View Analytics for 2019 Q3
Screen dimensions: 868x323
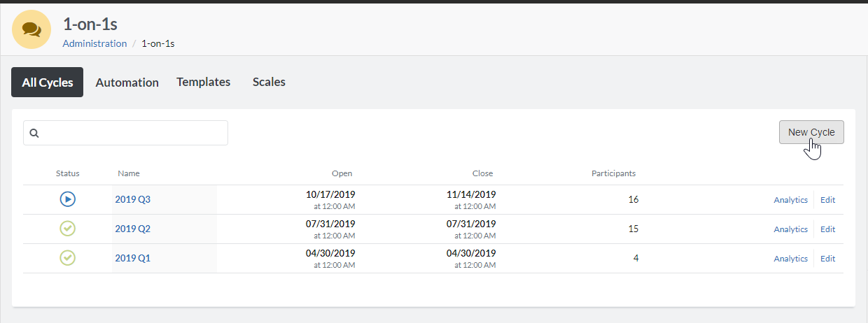point(790,200)
